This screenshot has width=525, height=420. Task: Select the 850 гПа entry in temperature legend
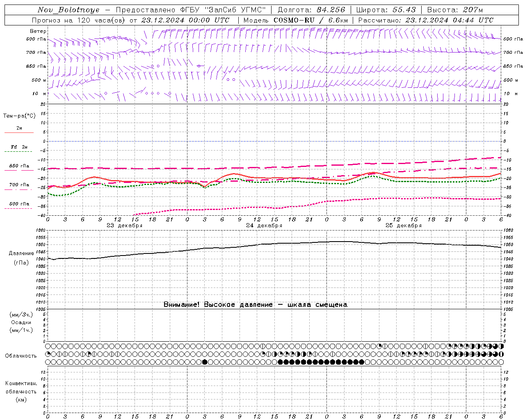tap(19, 166)
